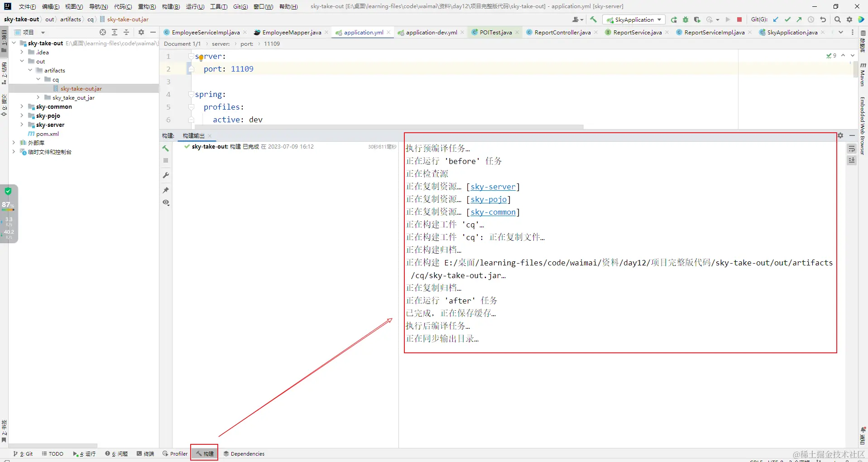Image resolution: width=868 pixels, height=462 pixels.
Task: Expand the sky-pojo module
Action: point(22,115)
